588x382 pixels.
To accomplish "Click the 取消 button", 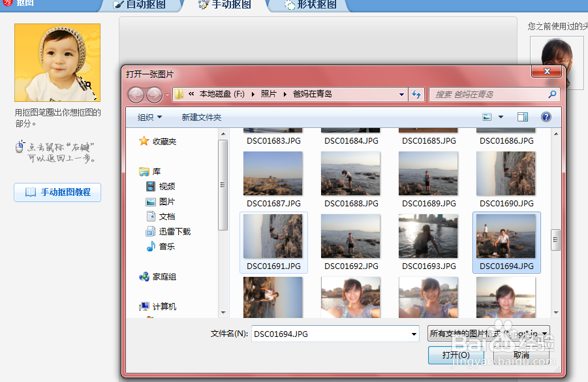I will (x=521, y=355).
